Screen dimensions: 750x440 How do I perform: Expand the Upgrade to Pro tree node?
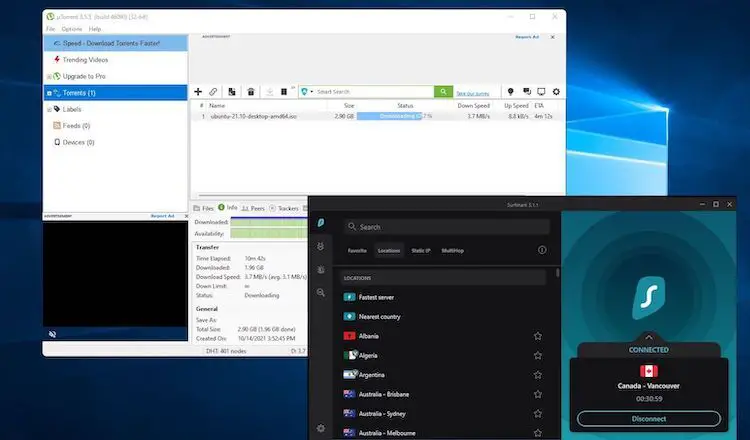point(49,77)
